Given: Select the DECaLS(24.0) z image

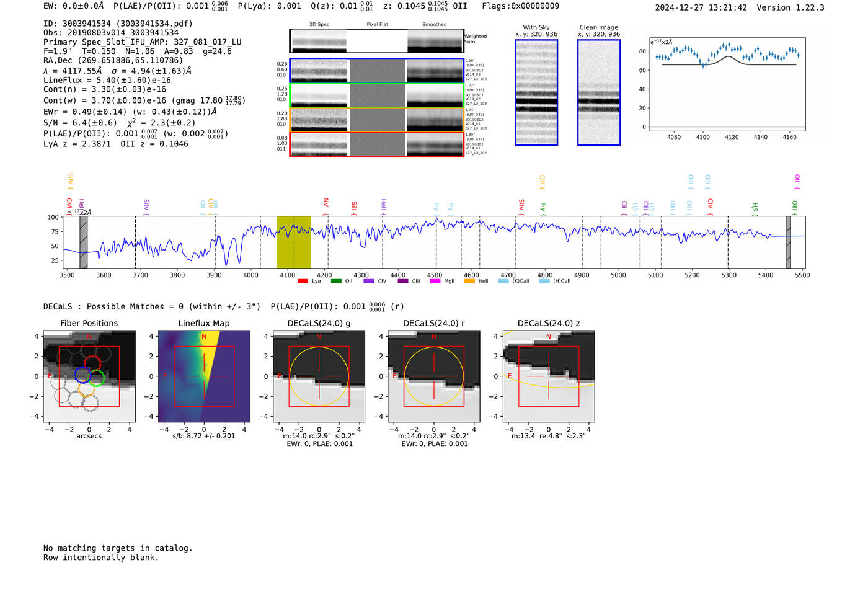Looking at the screenshot, I should coord(548,376).
